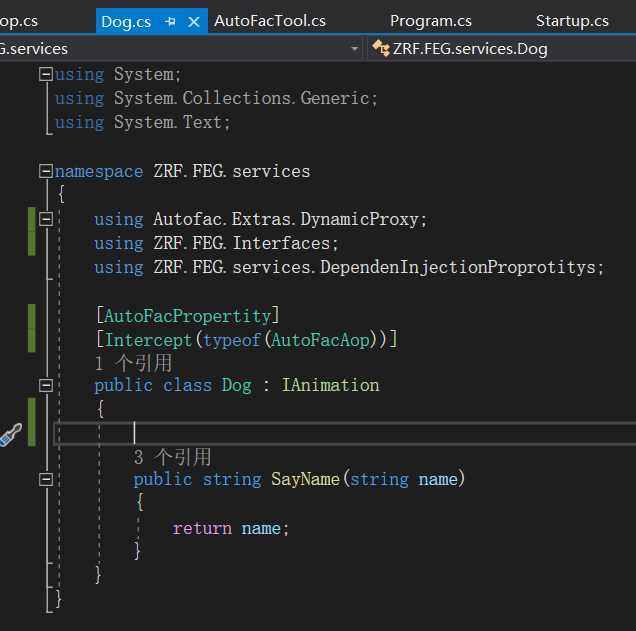Screen dimensions: 636x631
Task: Open the Program.cs tab
Action: coord(431,21)
